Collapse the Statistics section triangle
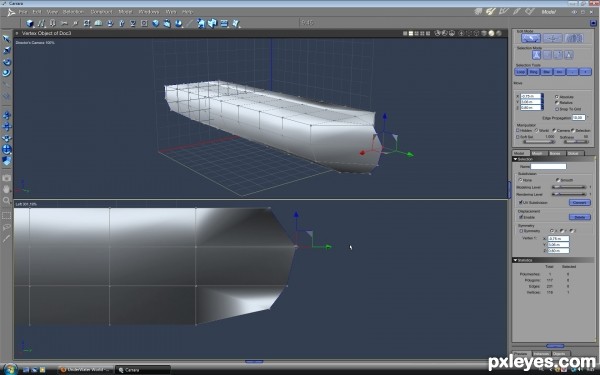This screenshot has height=375, width=600. point(515,260)
